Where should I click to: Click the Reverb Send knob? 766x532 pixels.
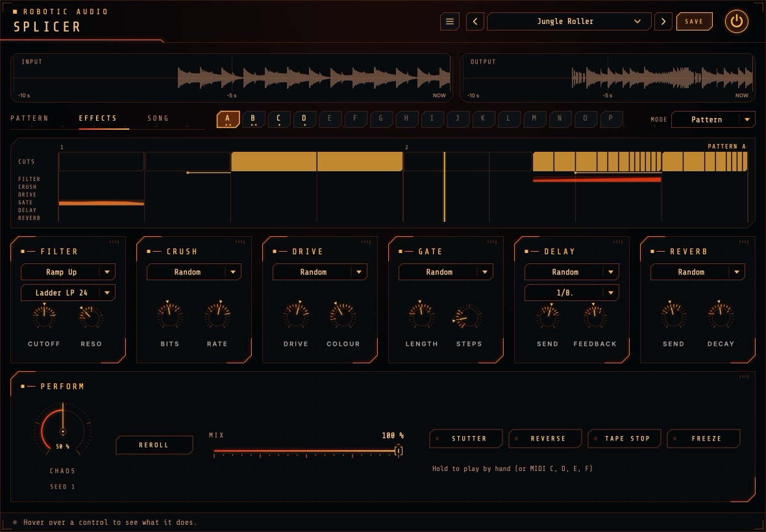[674, 317]
